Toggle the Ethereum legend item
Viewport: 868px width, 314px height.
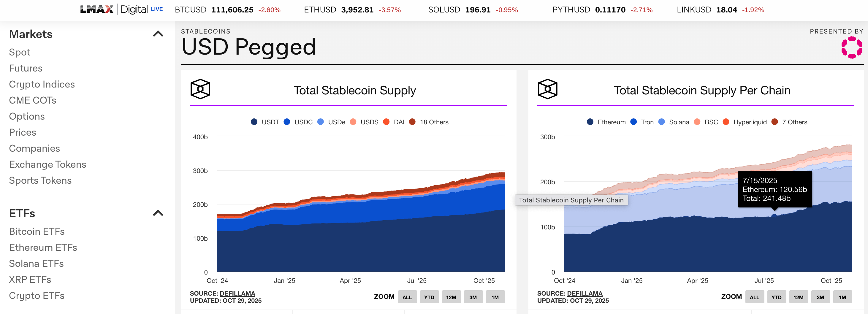coord(607,122)
